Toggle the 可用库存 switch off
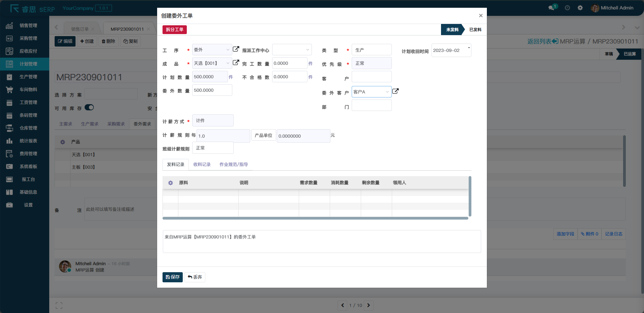The image size is (644, 313). (x=89, y=107)
